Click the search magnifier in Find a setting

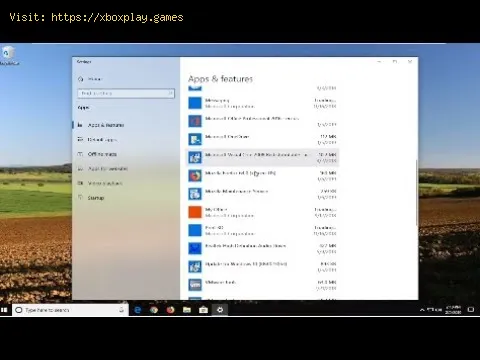[x=170, y=93]
